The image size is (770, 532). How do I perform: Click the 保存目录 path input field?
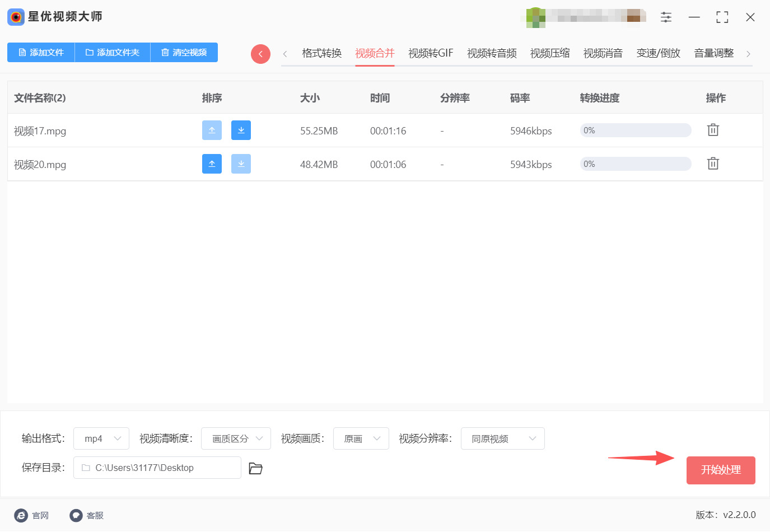[157, 468]
